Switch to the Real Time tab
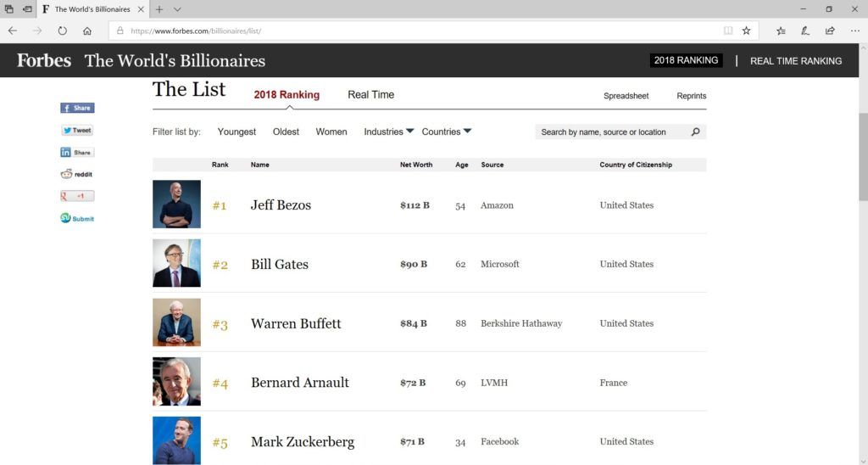The height and width of the screenshot is (465, 868). 370,95
